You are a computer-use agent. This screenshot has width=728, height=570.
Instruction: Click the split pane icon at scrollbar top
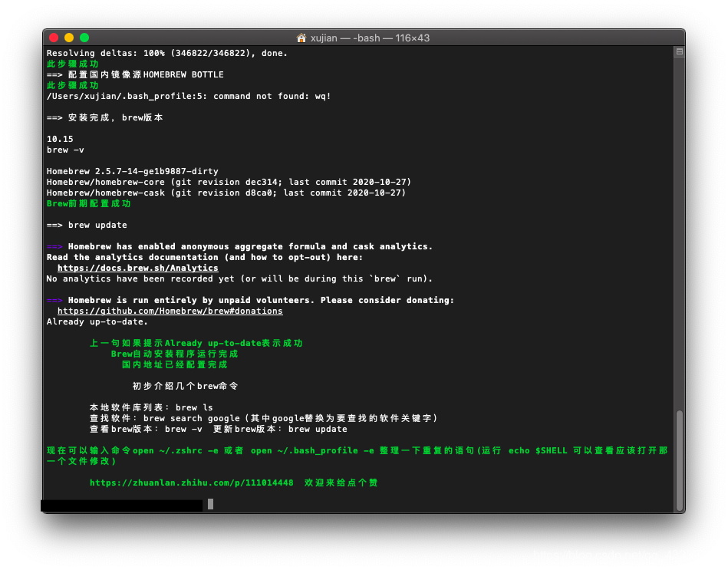coord(679,51)
